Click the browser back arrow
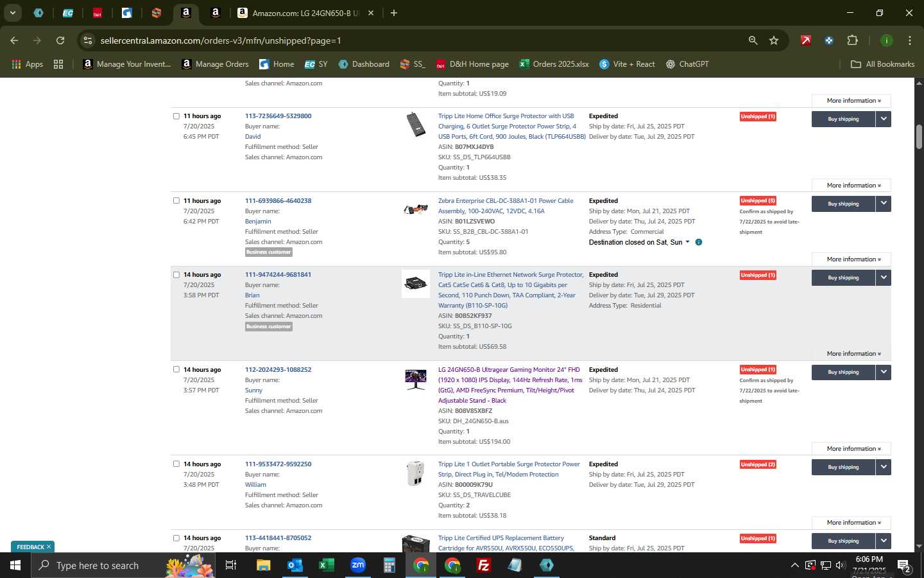 14,40
